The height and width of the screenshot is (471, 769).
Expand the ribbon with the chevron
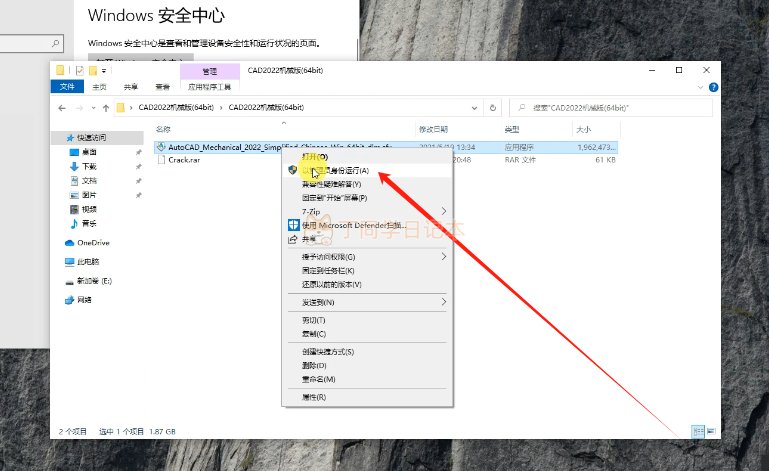pyautogui.click(x=700, y=87)
